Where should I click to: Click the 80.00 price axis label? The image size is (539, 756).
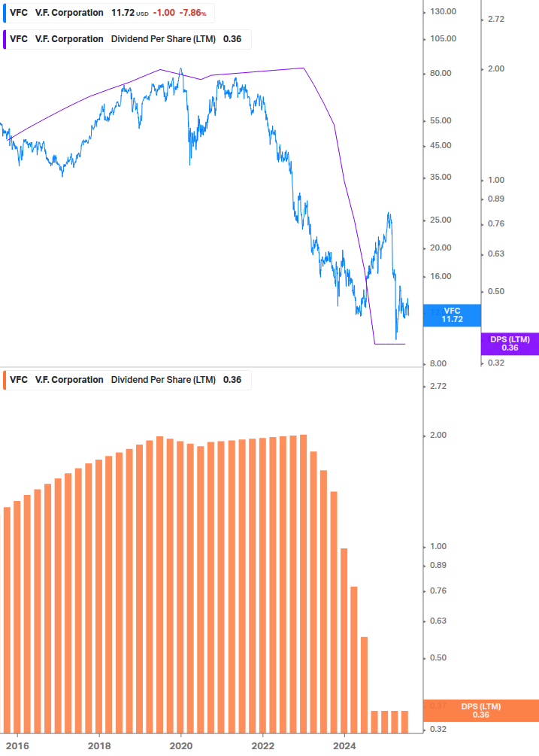(x=441, y=73)
